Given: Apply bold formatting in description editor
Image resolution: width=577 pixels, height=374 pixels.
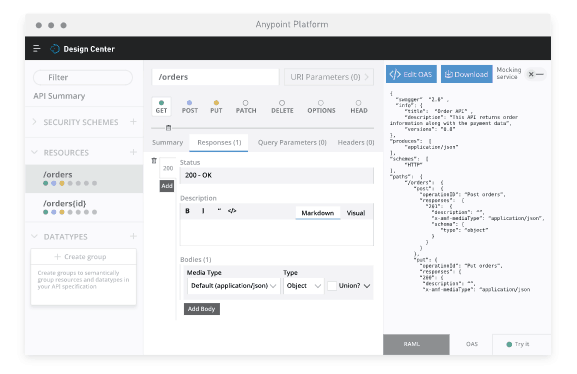Looking at the screenshot, I should (x=187, y=211).
